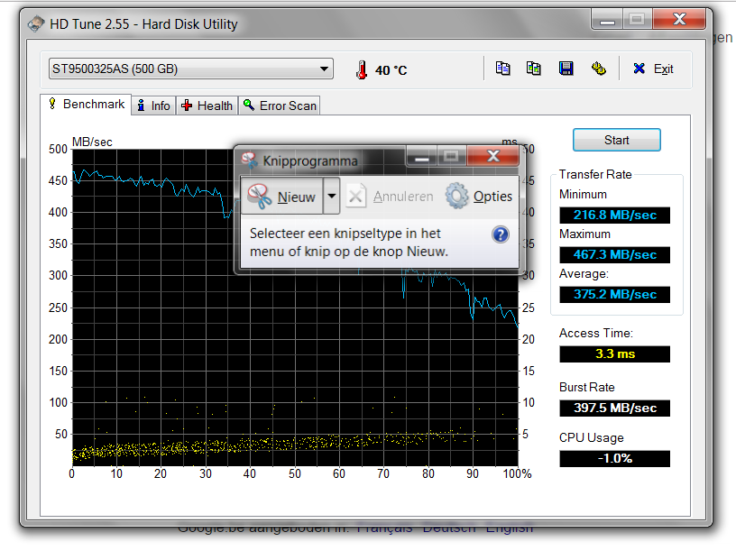The image size is (736, 560).
Task: Minimize the Knipprogramma window
Action: pos(421,156)
